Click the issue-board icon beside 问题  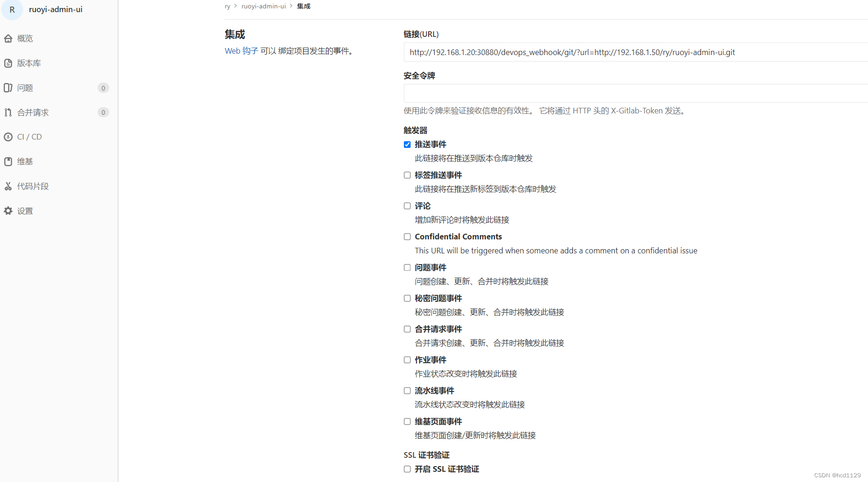8,88
